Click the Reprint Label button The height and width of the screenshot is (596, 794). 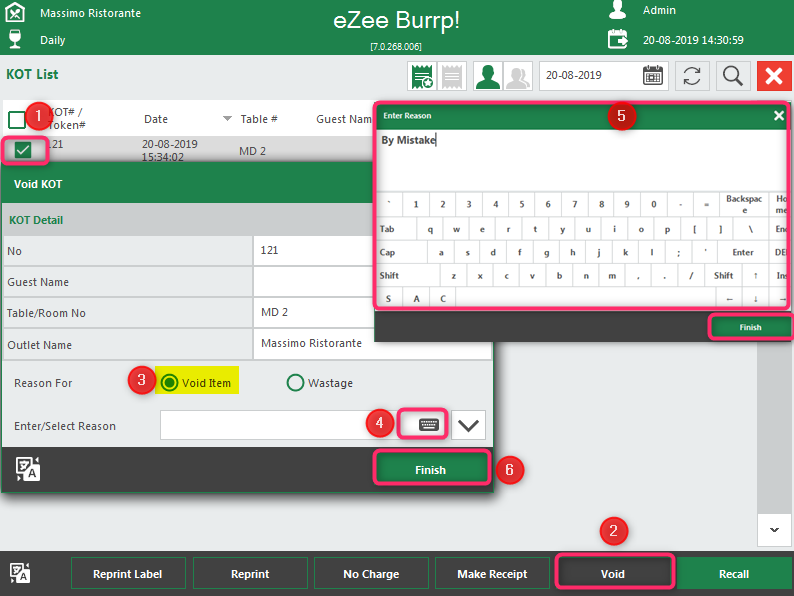(128, 574)
